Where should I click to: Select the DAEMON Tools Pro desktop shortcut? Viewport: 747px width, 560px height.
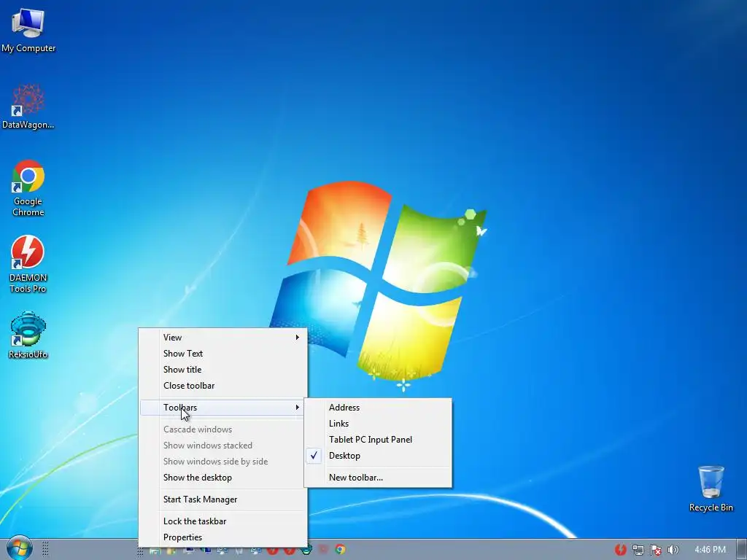(28, 264)
